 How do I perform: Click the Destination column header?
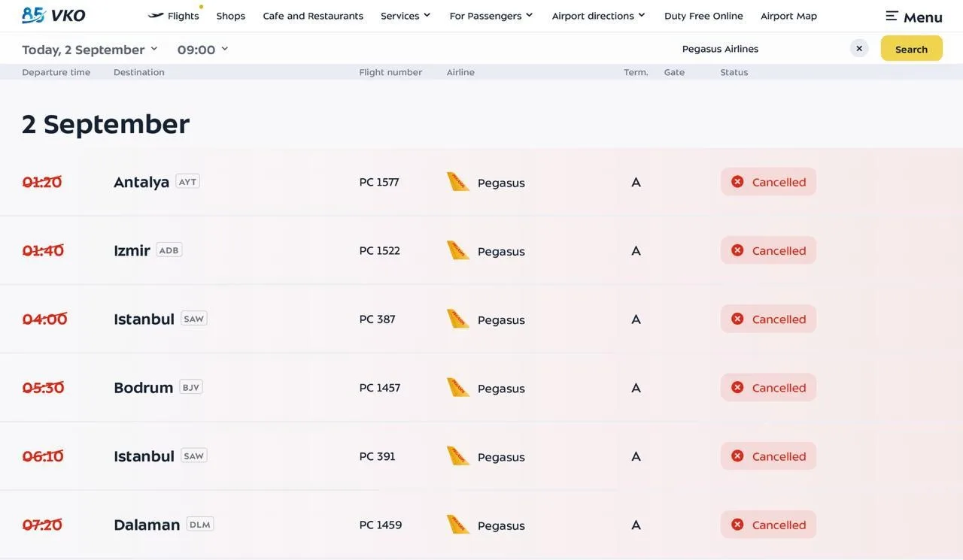pyautogui.click(x=139, y=72)
